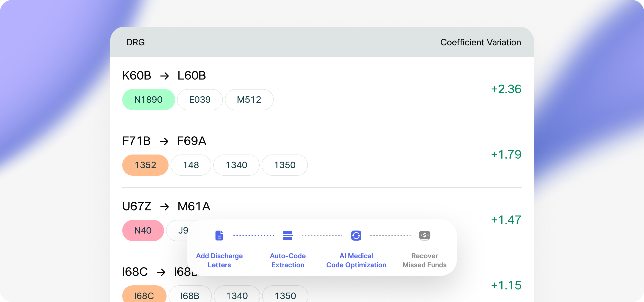This screenshot has width=644, height=302.
Task: Click the discharge letter document icon
Action: 219,236
